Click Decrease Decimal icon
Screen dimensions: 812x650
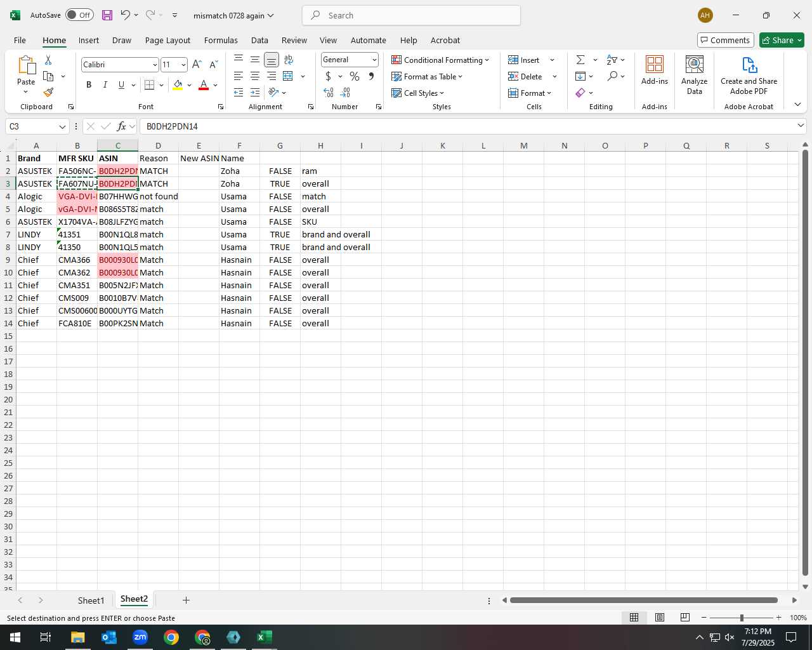pos(346,93)
